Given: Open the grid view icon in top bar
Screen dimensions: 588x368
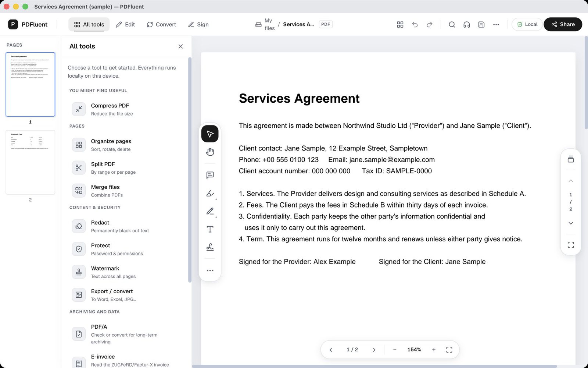Looking at the screenshot, I should (400, 24).
